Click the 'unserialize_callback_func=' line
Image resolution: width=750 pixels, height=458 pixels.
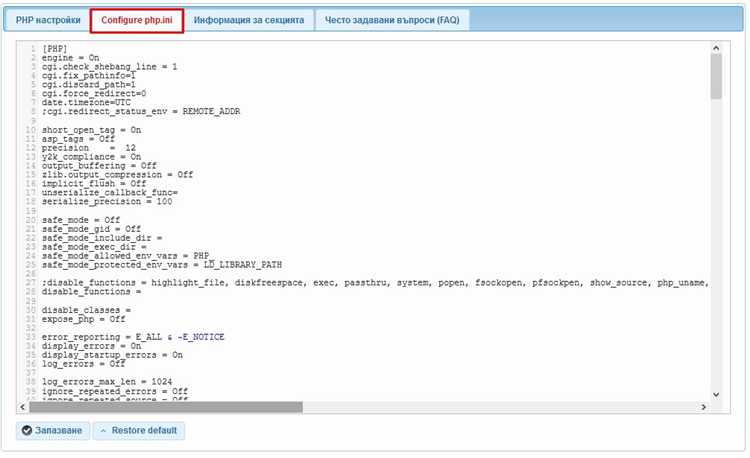click(x=110, y=193)
